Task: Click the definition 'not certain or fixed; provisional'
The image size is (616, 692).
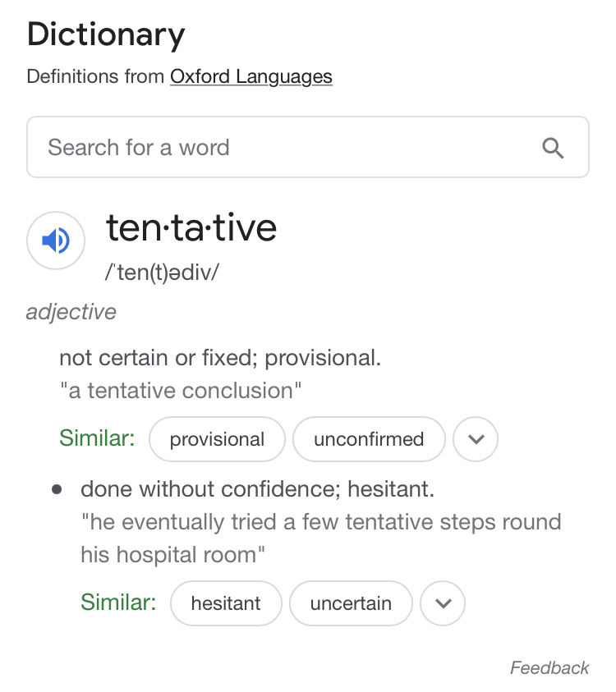Action: 220,358
